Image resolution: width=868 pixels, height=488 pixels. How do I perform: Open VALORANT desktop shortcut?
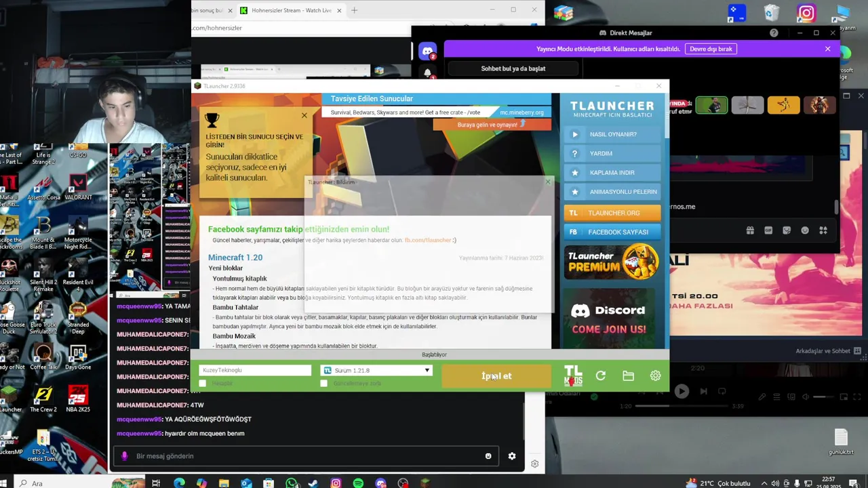[x=78, y=187]
